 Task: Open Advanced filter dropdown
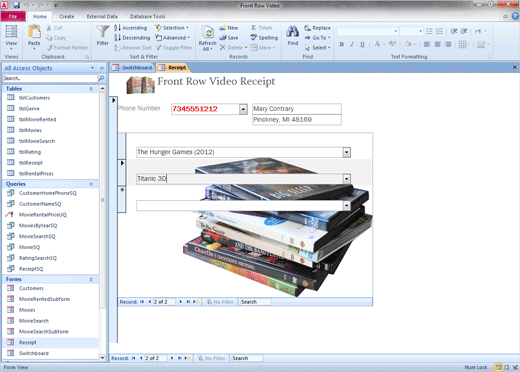click(x=172, y=38)
